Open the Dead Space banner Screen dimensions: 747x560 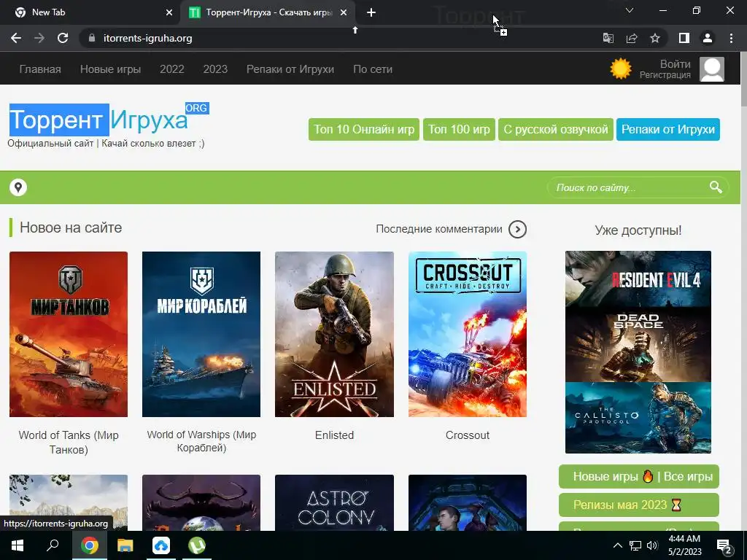tap(638, 345)
